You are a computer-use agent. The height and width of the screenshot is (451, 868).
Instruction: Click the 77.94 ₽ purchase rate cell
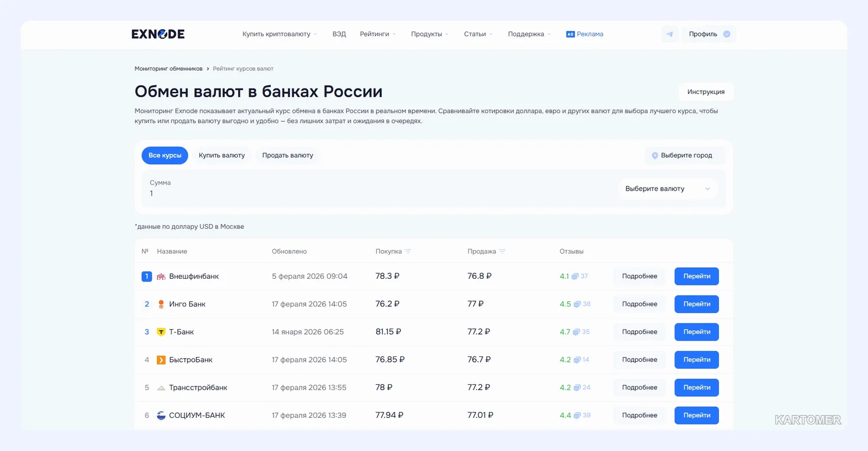click(x=389, y=415)
